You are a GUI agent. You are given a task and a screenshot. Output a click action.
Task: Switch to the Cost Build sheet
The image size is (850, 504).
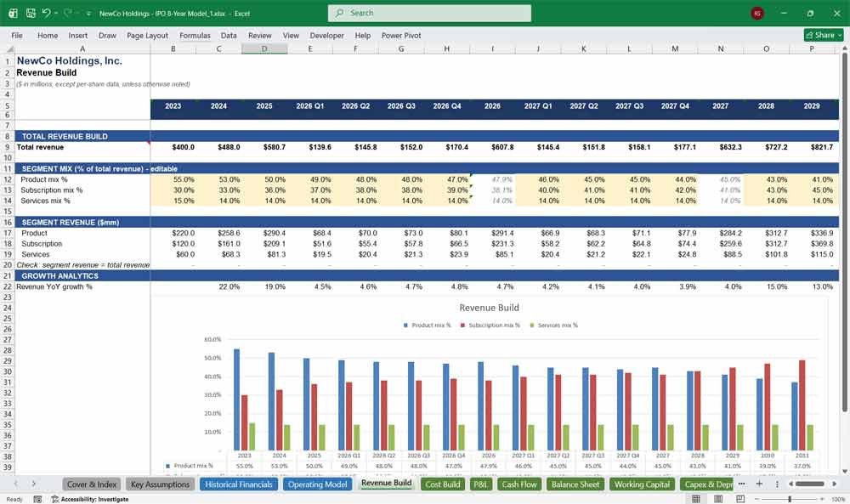442,484
